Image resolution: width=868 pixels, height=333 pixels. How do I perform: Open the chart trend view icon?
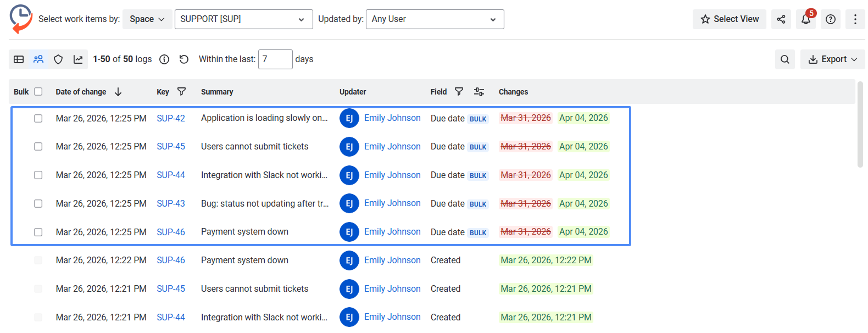tap(78, 59)
